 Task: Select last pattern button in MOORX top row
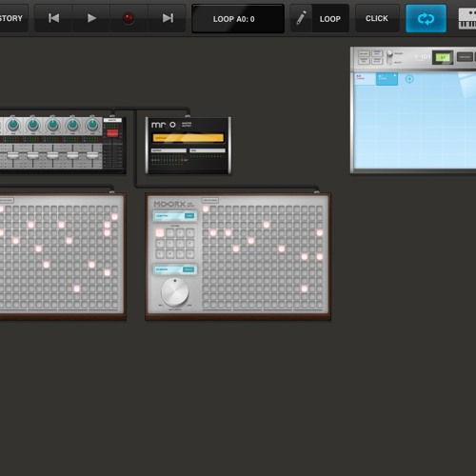point(190,232)
